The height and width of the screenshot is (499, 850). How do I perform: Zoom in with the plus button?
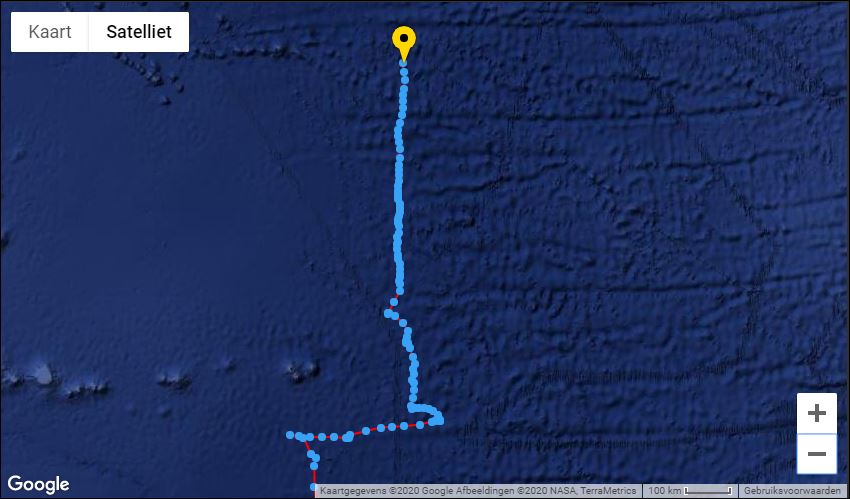pyautogui.click(x=816, y=413)
